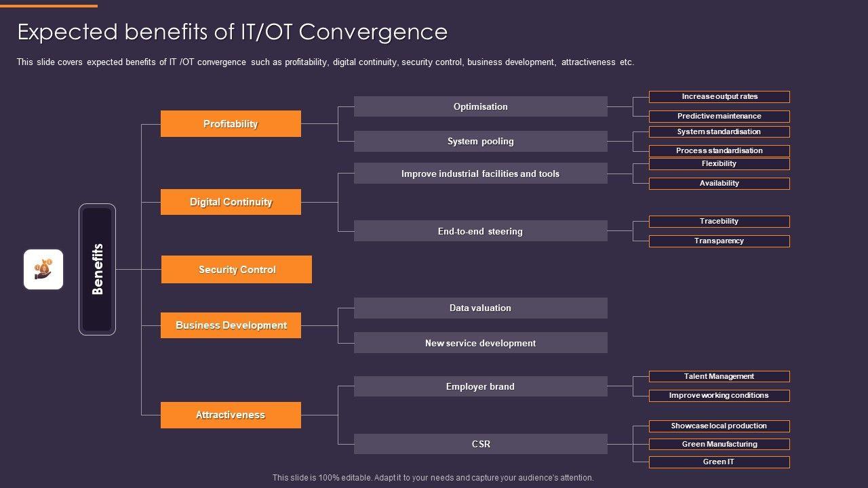Screen dimensions: 868x488
Task: Click the Attractiveness category box
Action: 231,415
